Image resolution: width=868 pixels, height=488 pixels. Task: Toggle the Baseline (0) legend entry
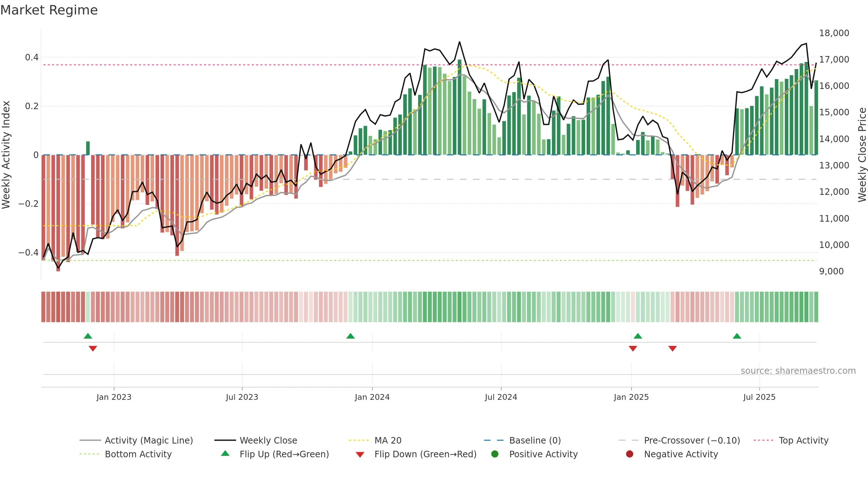click(x=522, y=440)
